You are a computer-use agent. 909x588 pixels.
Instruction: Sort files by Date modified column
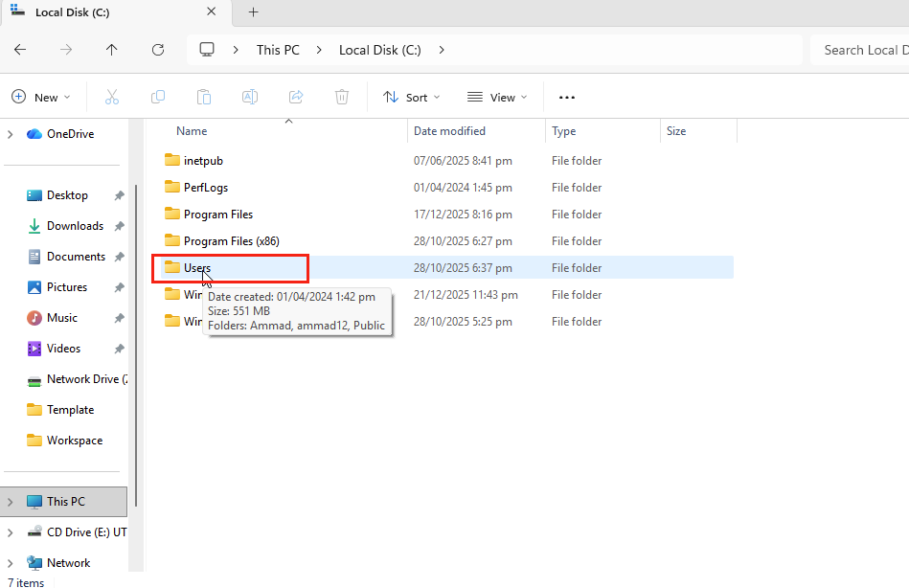[x=449, y=131]
